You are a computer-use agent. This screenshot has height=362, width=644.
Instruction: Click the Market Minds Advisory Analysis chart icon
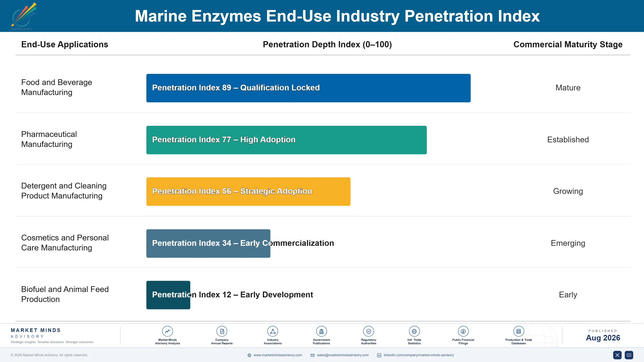[168, 331]
